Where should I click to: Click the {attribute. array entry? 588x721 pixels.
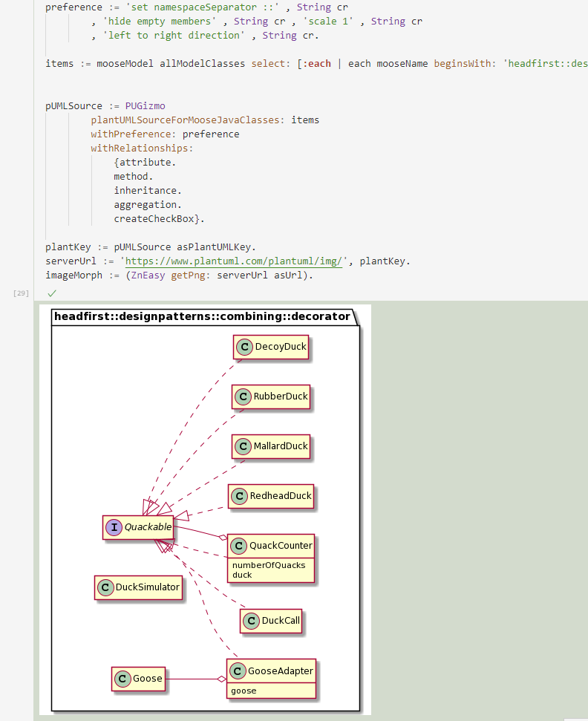coord(145,163)
